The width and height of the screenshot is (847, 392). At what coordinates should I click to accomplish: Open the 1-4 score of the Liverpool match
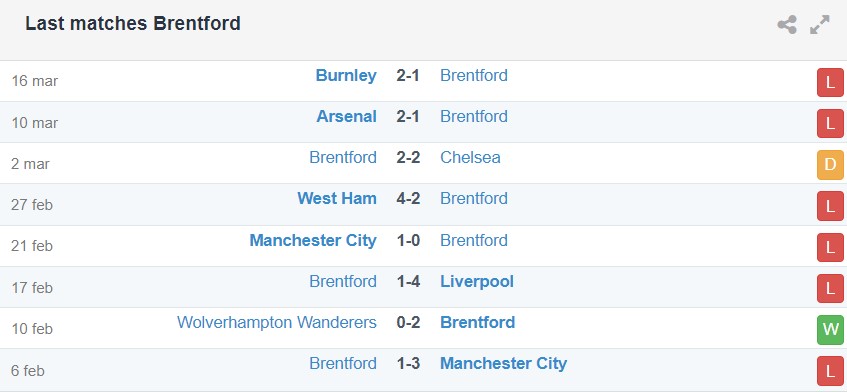408,281
